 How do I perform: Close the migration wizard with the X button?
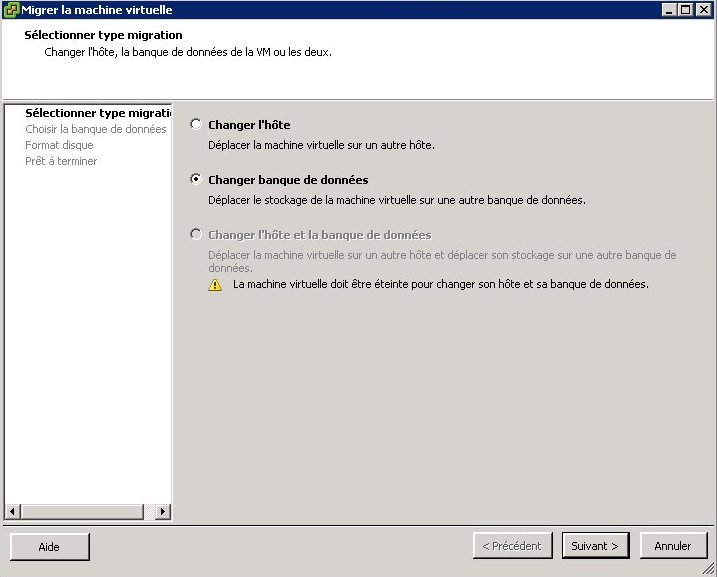coord(703,10)
